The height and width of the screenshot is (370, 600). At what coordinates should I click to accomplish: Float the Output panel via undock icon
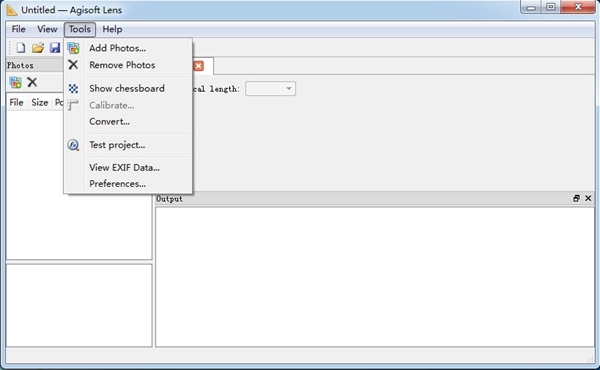click(576, 198)
